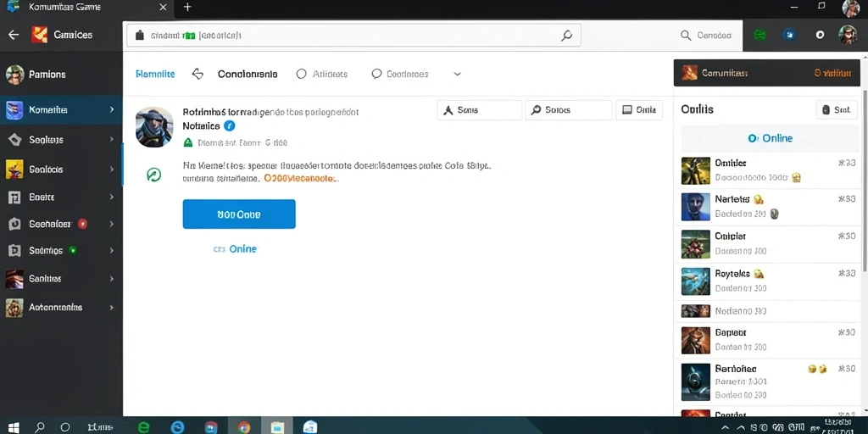Click the Srat button in Oonlits panel
Image resolution: width=868 pixels, height=434 pixels.
coord(837,109)
